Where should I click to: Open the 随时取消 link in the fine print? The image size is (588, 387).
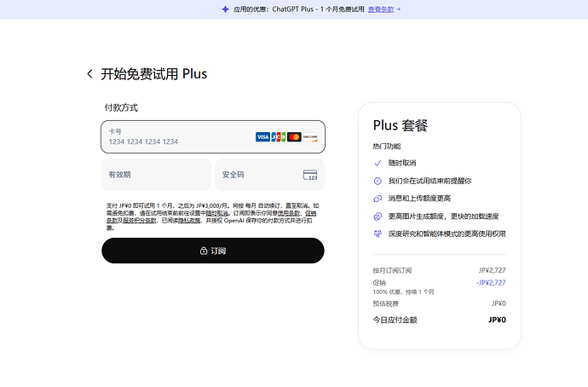[216, 213]
